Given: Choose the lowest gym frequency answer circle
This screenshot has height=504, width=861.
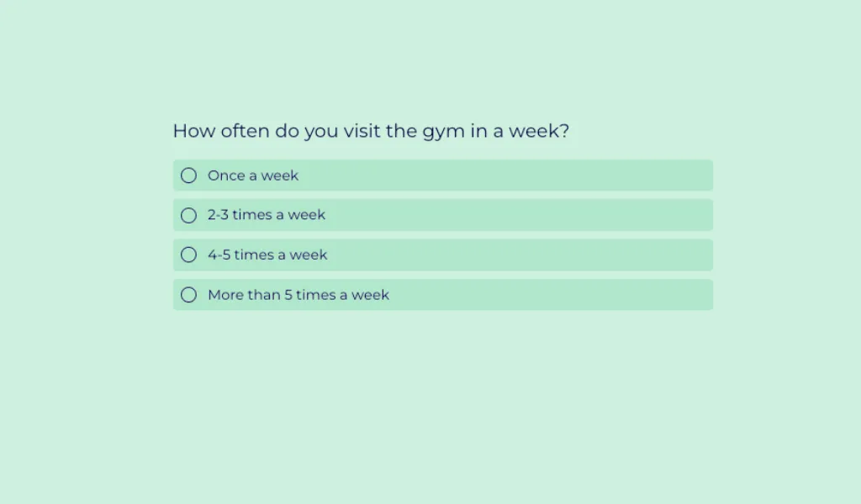Looking at the screenshot, I should point(189,176).
